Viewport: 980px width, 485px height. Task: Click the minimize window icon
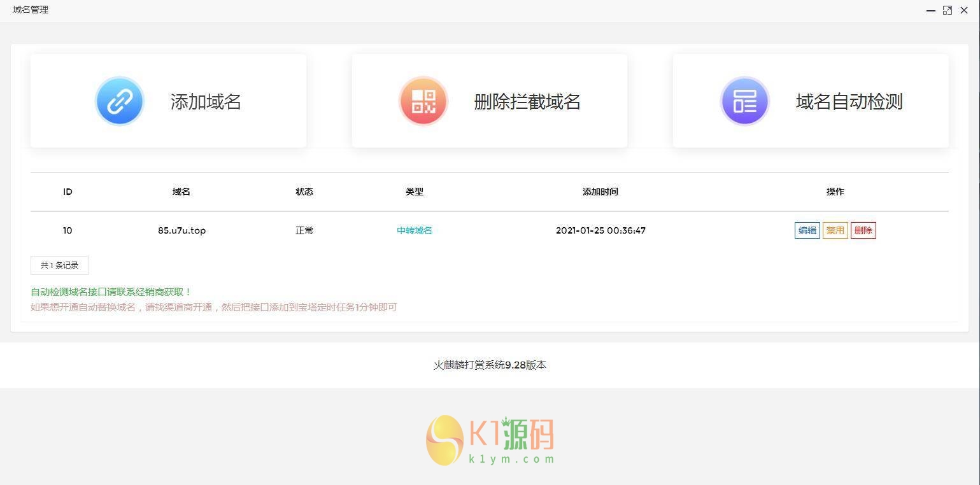[x=930, y=10]
